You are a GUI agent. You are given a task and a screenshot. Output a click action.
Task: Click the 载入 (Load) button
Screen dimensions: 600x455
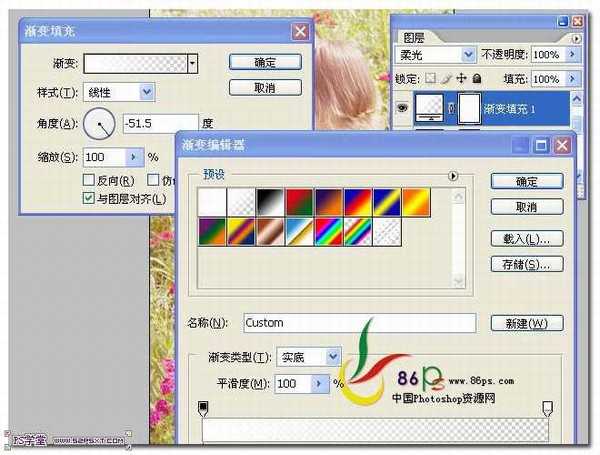point(526,239)
